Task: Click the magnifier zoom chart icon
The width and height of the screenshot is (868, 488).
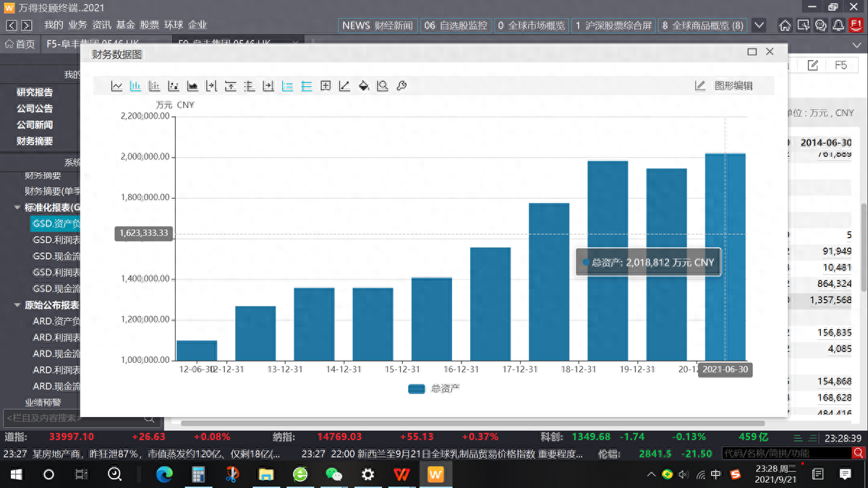Action: pos(383,86)
